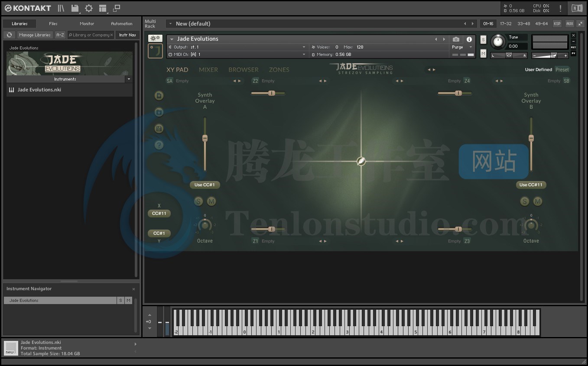Open the New (default) multi dropdown

170,24
